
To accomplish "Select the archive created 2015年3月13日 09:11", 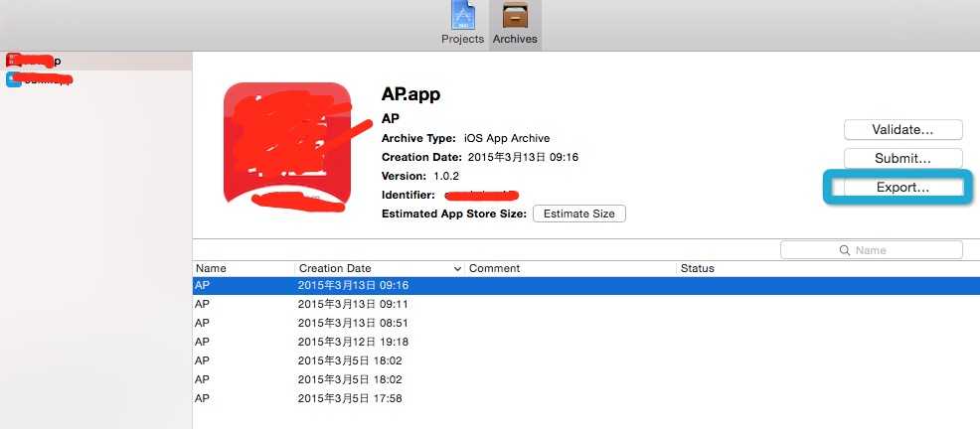I will tap(586, 304).
